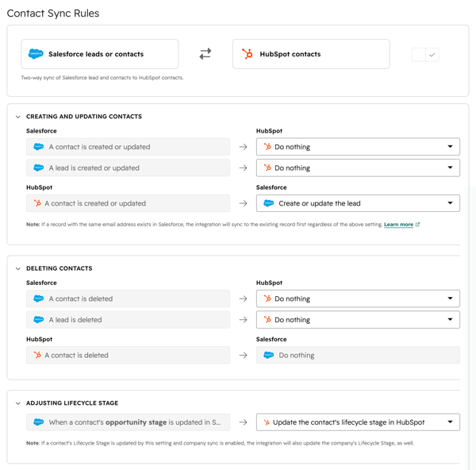The width and height of the screenshot is (476, 470).
Task: Click the lifecycle stage note text
Action: click(x=220, y=443)
